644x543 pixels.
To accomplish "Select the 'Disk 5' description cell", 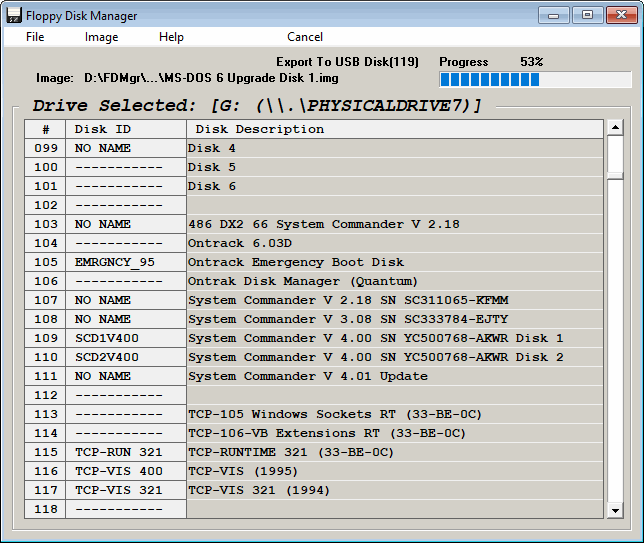I will 395,167.
